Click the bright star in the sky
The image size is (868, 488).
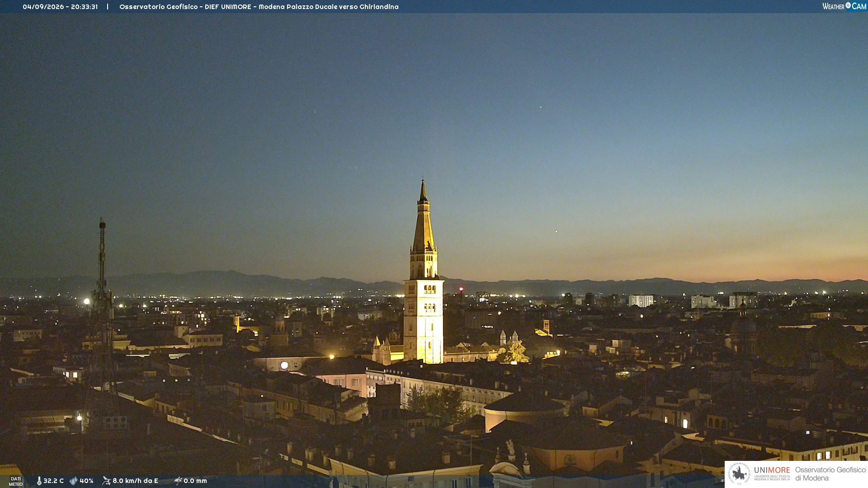tap(556, 231)
